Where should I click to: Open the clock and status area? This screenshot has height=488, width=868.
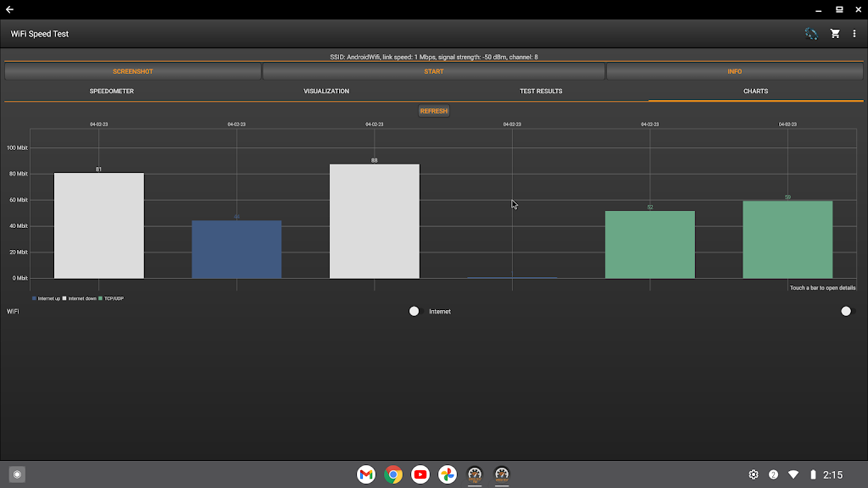pos(832,474)
